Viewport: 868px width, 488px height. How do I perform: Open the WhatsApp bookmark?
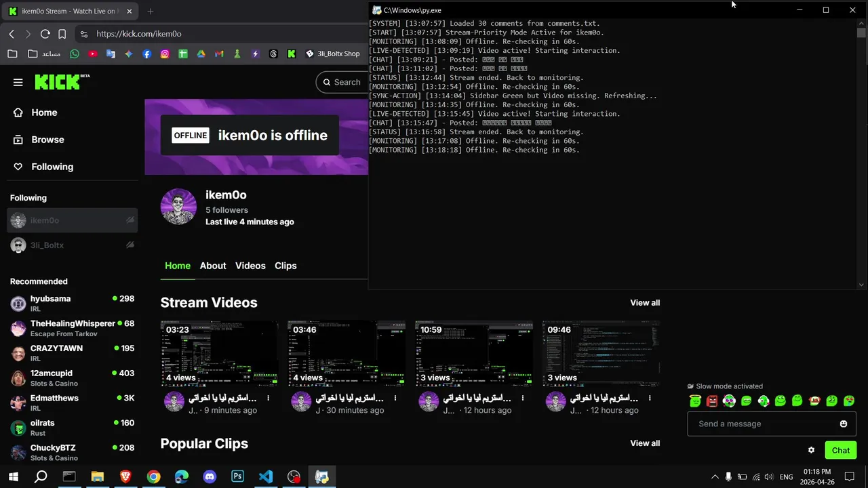click(x=75, y=54)
